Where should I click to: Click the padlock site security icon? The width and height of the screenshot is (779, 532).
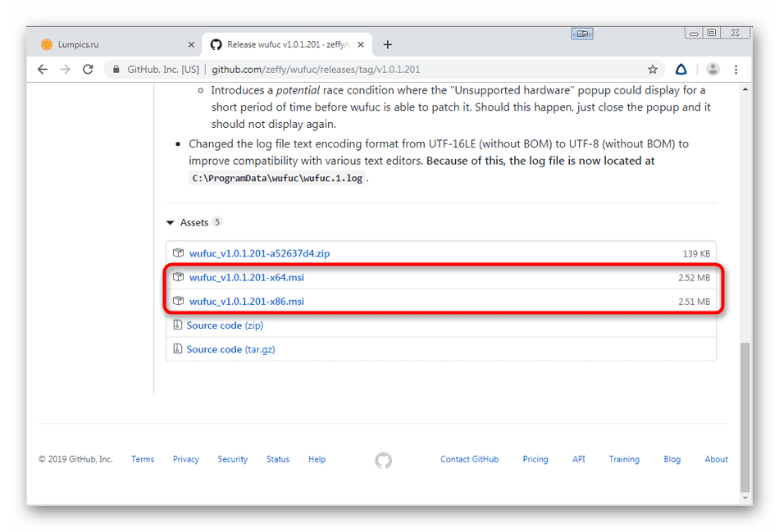point(116,70)
